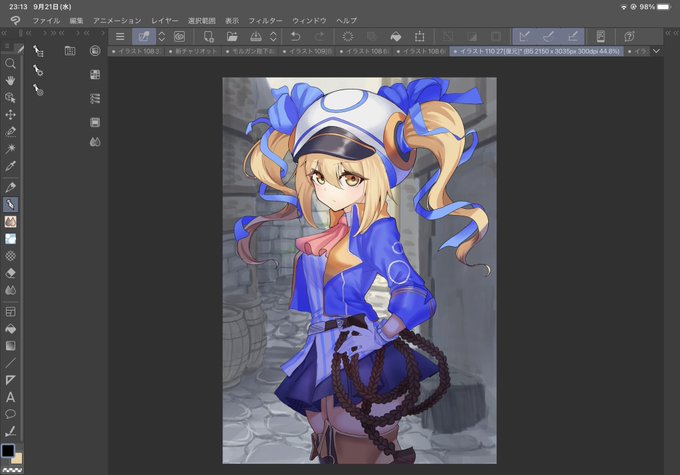The height and width of the screenshot is (475, 680).
Task: Select the Frame border tool
Action: [x=10, y=311]
